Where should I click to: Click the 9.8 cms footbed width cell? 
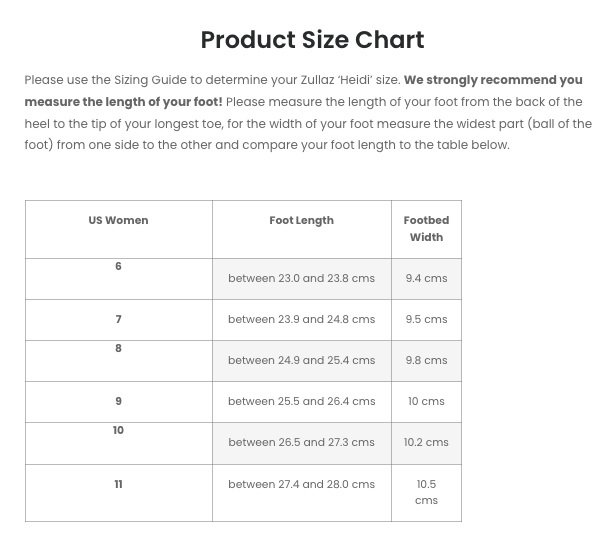click(x=426, y=360)
